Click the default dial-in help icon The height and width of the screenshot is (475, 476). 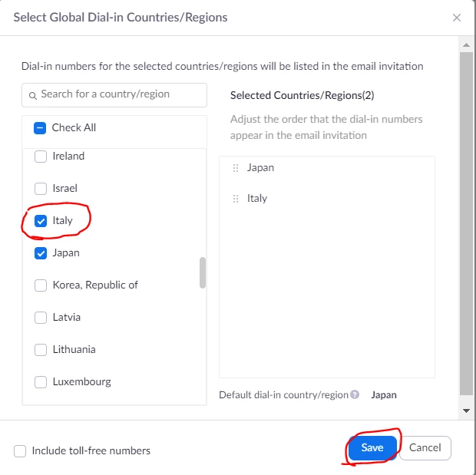(355, 394)
